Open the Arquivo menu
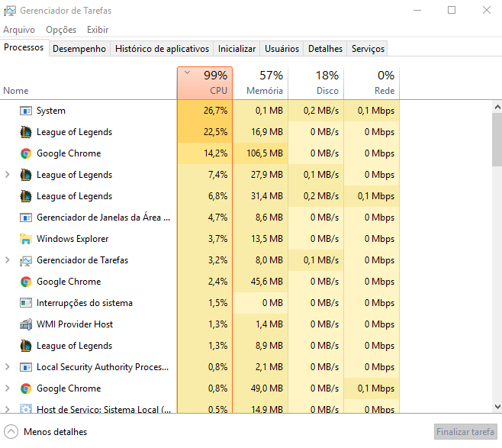 pos(19,30)
